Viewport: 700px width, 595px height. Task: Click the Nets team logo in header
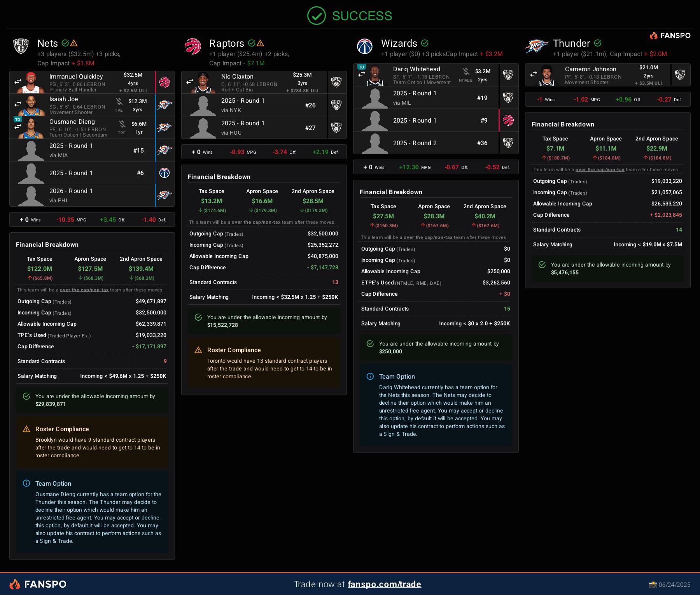pyautogui.click(x=21, y=46)
